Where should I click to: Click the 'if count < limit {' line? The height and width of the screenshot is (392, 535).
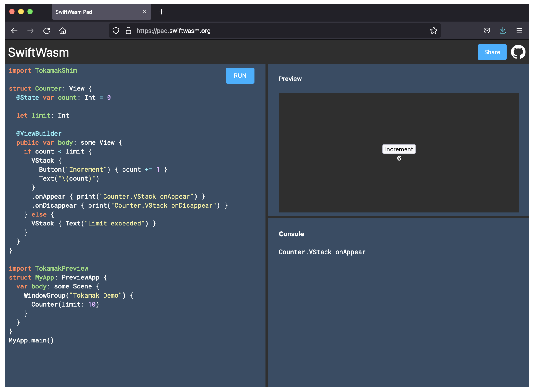[58, 151]
